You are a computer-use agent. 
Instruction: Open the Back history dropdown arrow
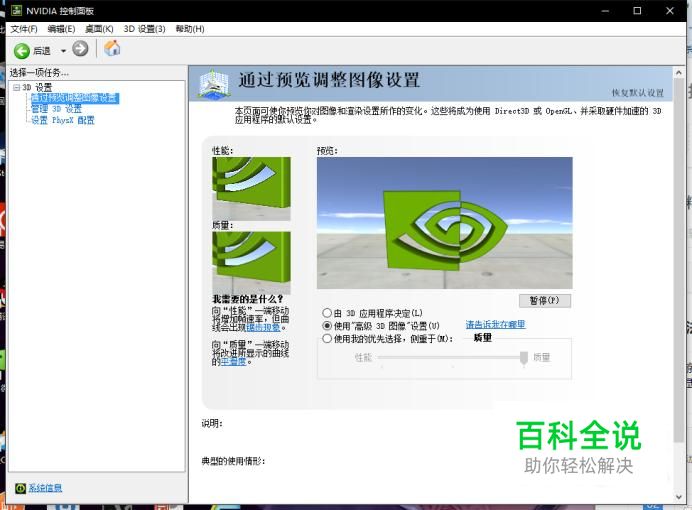click(63, 51)
